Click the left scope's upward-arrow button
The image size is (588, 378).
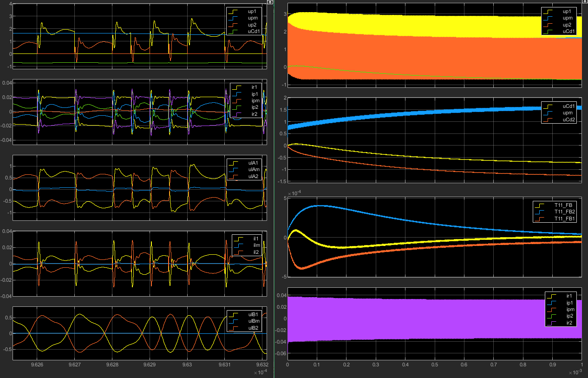270,2
